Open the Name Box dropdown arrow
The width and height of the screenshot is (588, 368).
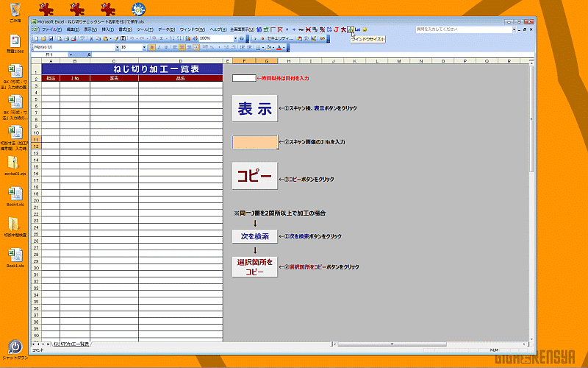click(71, 54)
